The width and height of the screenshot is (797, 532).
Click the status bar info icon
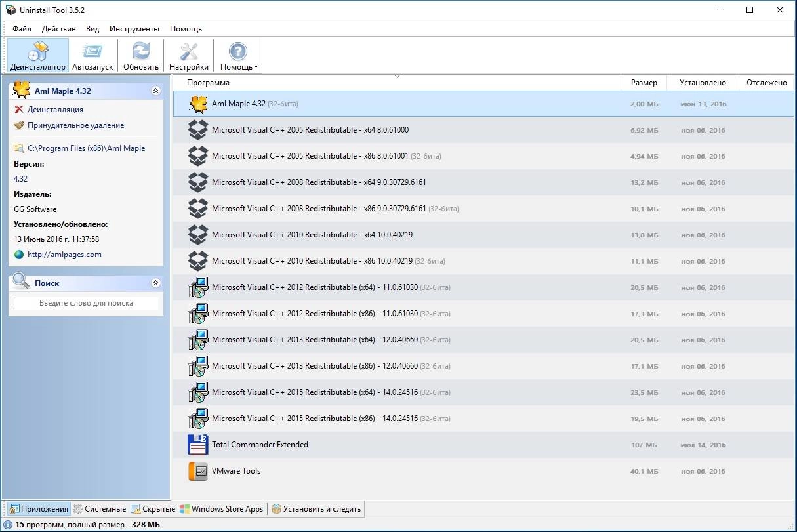(x=8, y=525)
